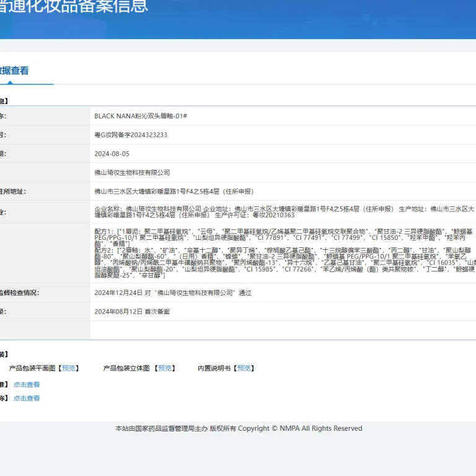Click the 监督检查情况 row label
Image resolution: width=476 pixels, height=476 pixels.
[19, 293]
